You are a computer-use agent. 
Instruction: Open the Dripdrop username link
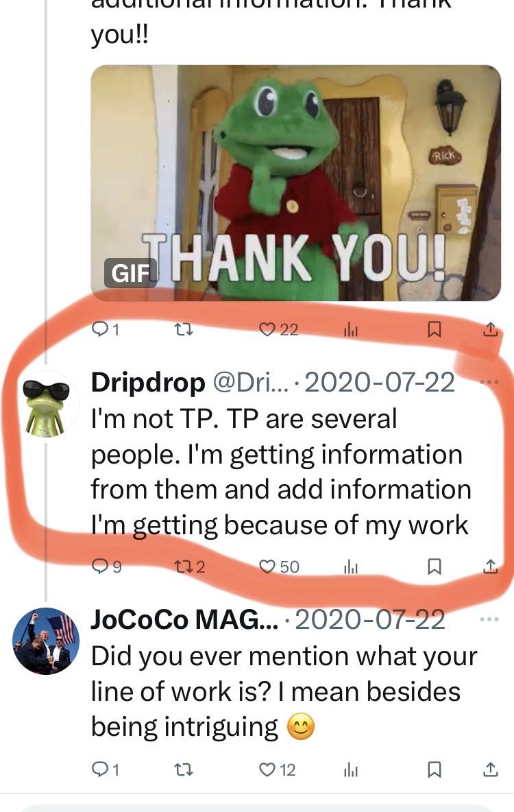coord(148,383)
